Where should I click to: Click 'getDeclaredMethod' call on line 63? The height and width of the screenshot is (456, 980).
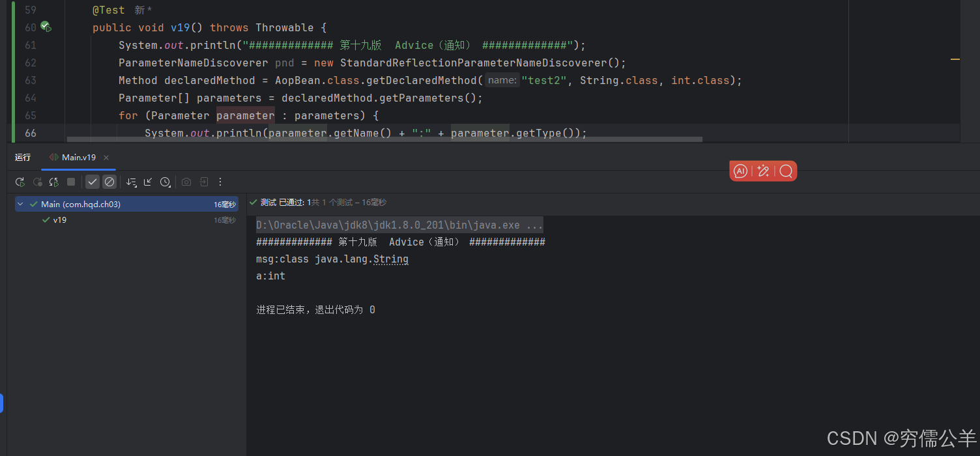tap(421, 81)
